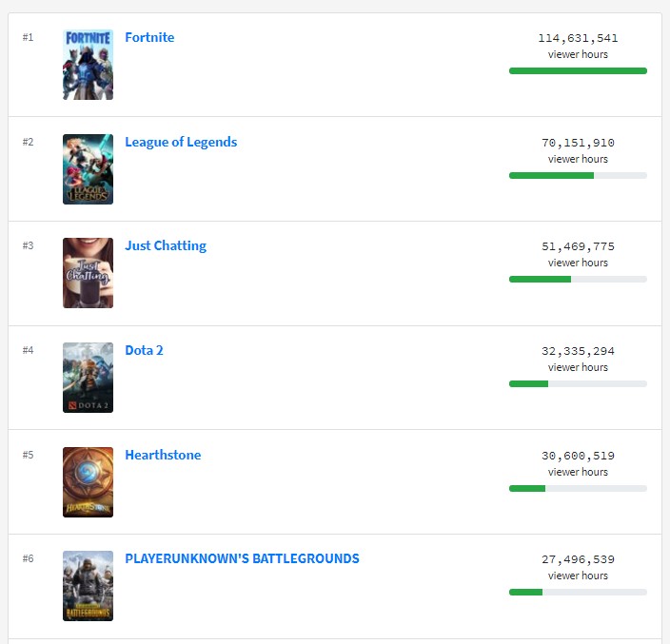Open PLAYERUNKNOWN'S BATTLEGROUNDS link
This screenshot has width=670, height=644.
pyautogui.click(x=242, y=558)
